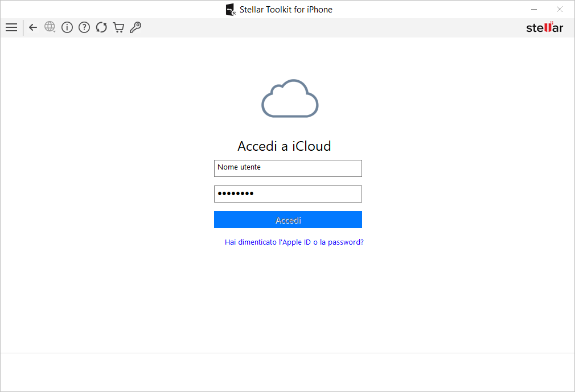575x392 pixels.
Task: Open the hamburger menu
Action: [11, 27]
